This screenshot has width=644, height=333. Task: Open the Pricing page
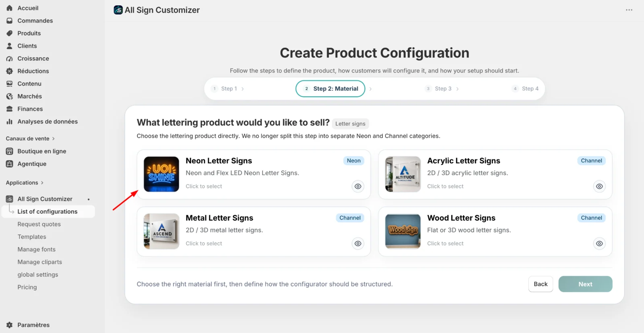[27, 287]
